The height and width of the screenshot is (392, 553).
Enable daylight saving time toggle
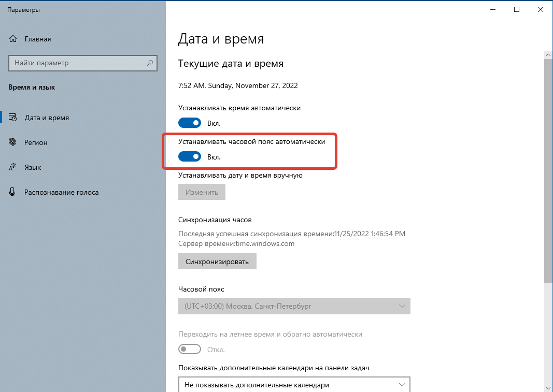[x=190, y=349]
